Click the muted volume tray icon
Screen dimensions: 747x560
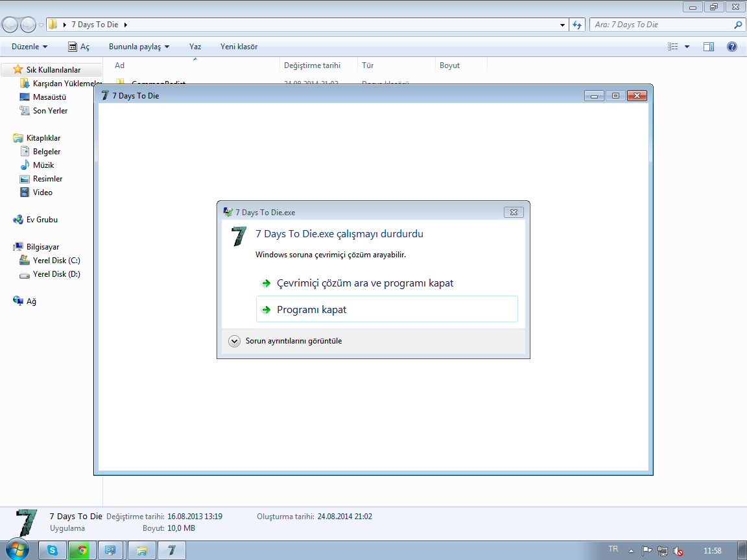tap(678, 551)
